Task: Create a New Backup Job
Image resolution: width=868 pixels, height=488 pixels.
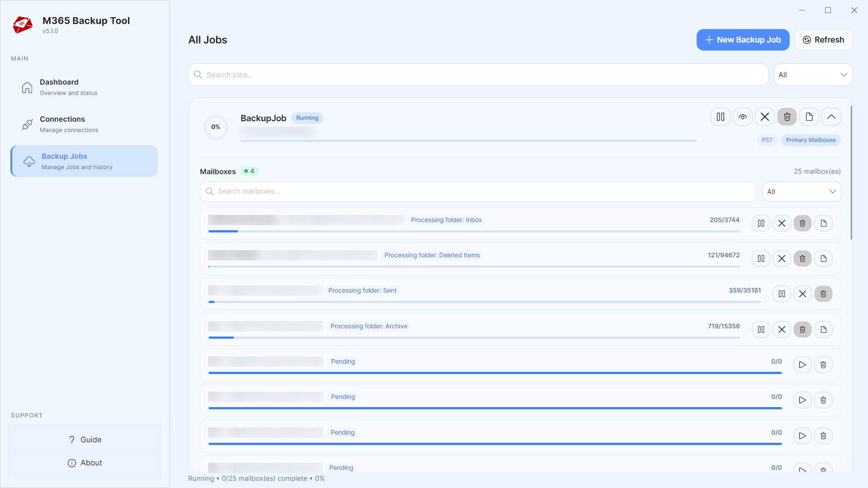Action: point(743,40)
